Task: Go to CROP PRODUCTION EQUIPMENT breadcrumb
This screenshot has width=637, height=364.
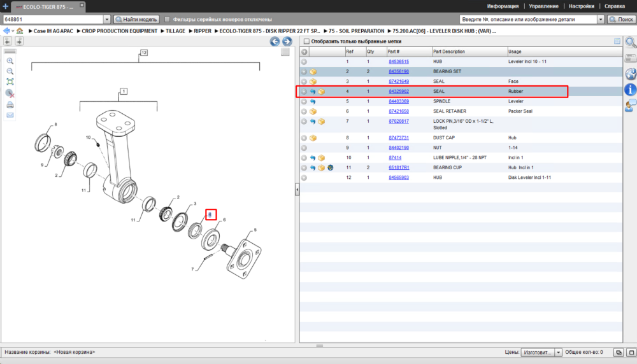Action: pos(120,31)
